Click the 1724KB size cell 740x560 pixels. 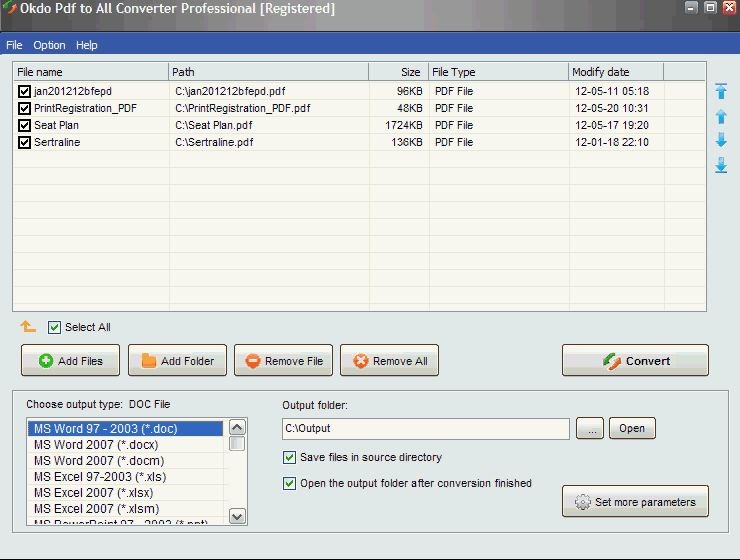pos(404,125)
